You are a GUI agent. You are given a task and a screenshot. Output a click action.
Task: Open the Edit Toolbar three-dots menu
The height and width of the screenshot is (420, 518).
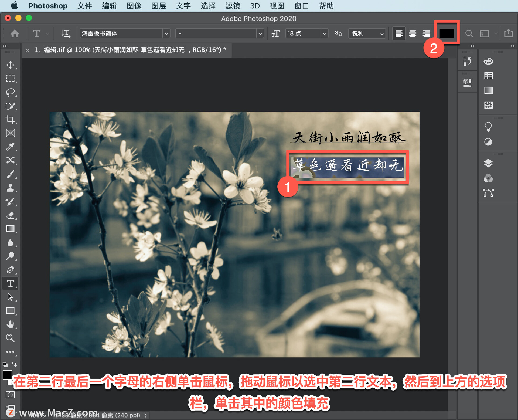(x=10, y=352)
